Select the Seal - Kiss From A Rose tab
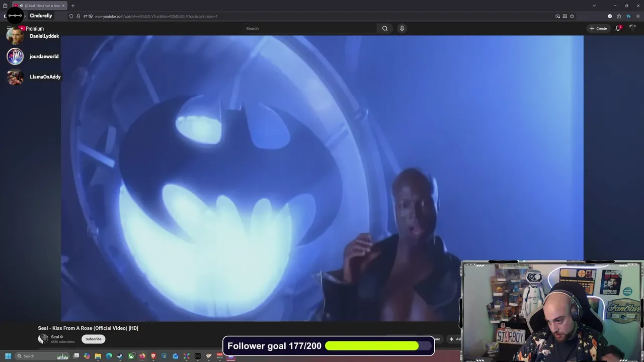This screenshot has height=362, width=644. click(39, 6)
